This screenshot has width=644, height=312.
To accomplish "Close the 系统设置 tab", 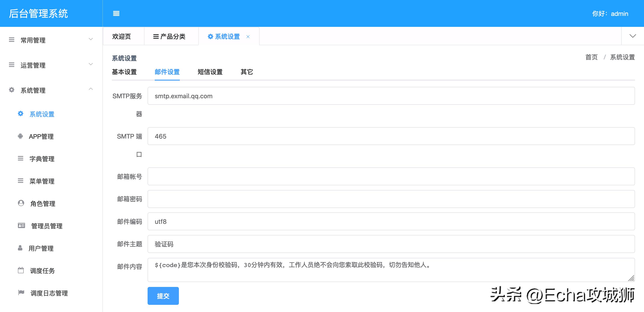I will point(248,37).
